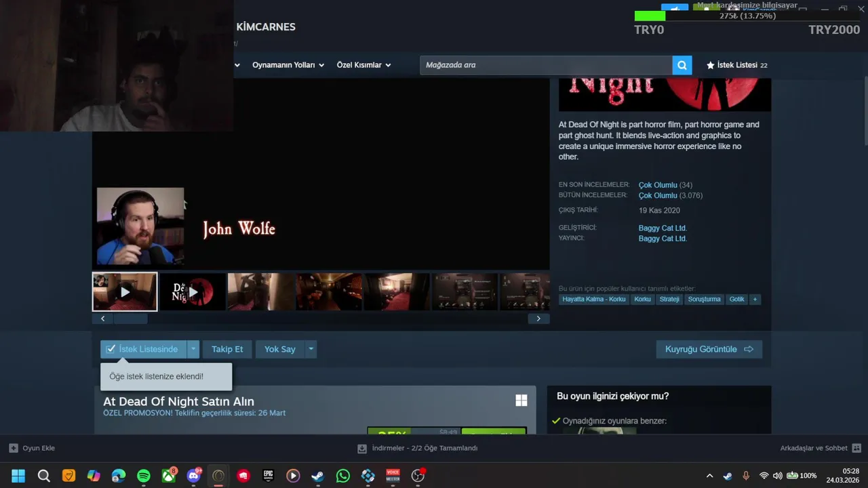The image size is (868, 488).
Task: Open Voicemeeter from taskbar
Action: point(393,476)
